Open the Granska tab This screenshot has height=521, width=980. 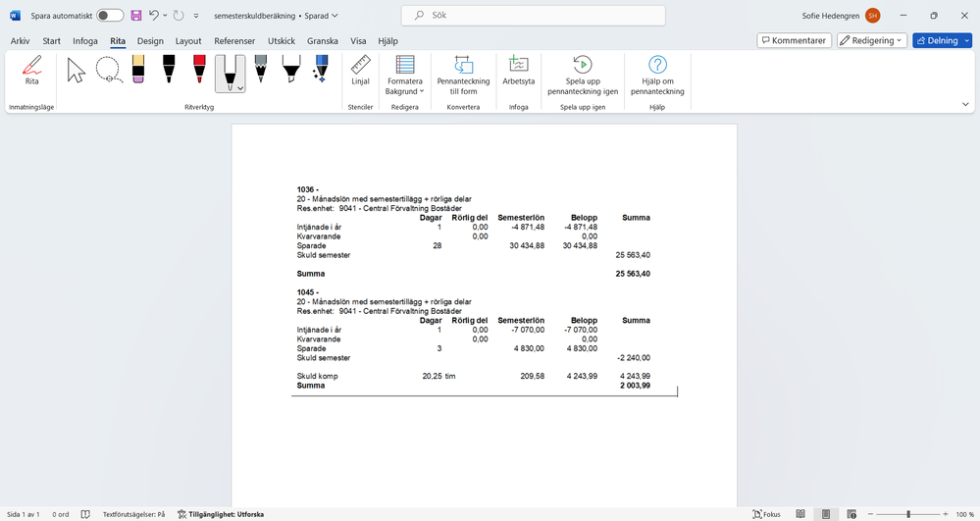323,40
